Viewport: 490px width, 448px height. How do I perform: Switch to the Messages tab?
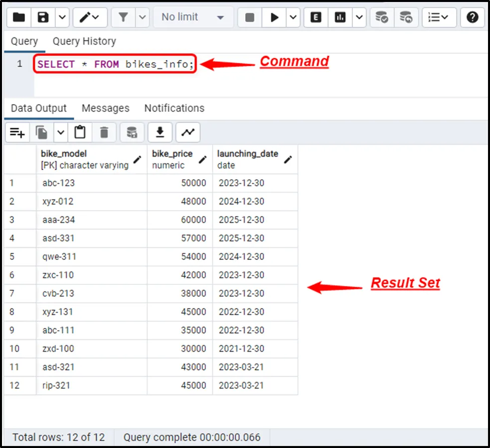105,108
